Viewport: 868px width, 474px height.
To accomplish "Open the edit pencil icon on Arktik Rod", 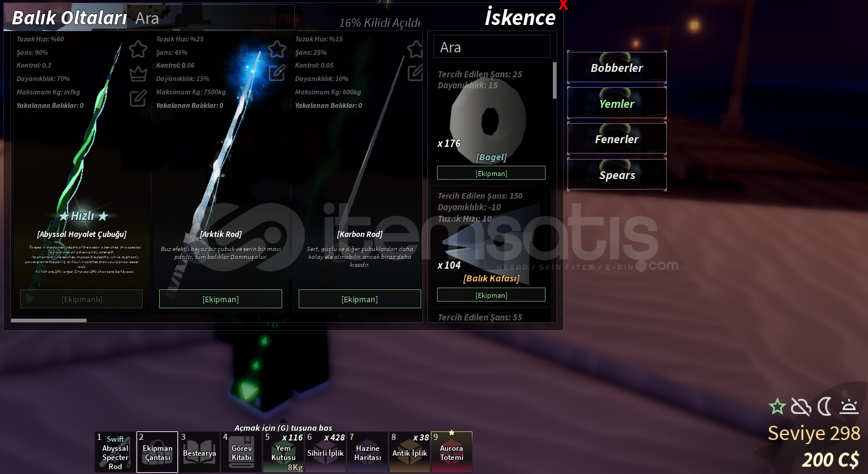I will (x=277, y=73).
